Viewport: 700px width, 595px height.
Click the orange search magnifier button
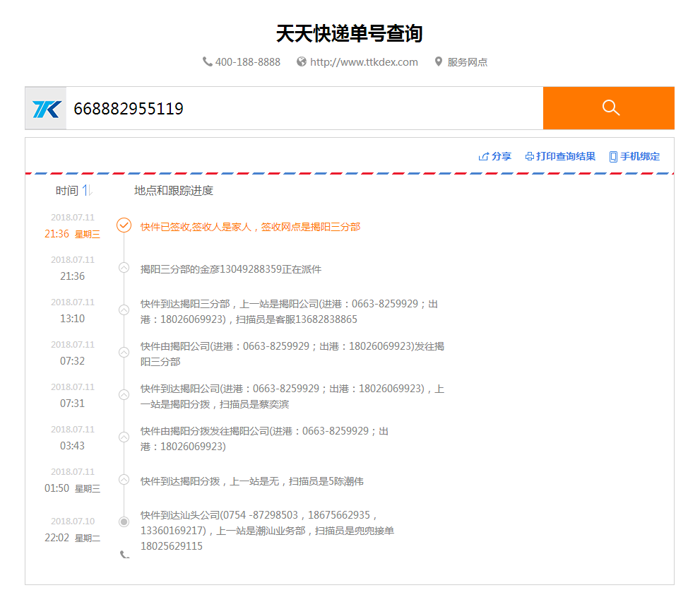click(x=608, y=108)
